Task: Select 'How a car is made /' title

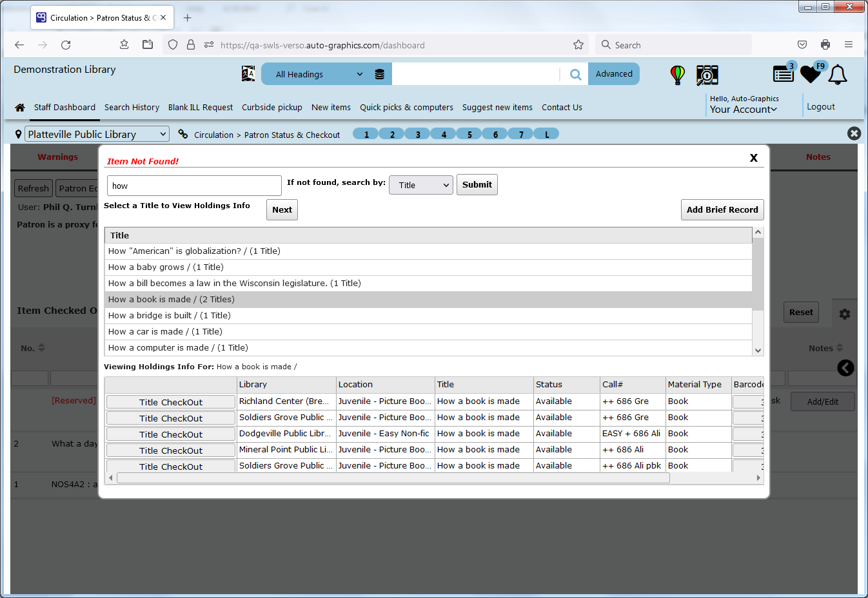Action: click(428, 332)
